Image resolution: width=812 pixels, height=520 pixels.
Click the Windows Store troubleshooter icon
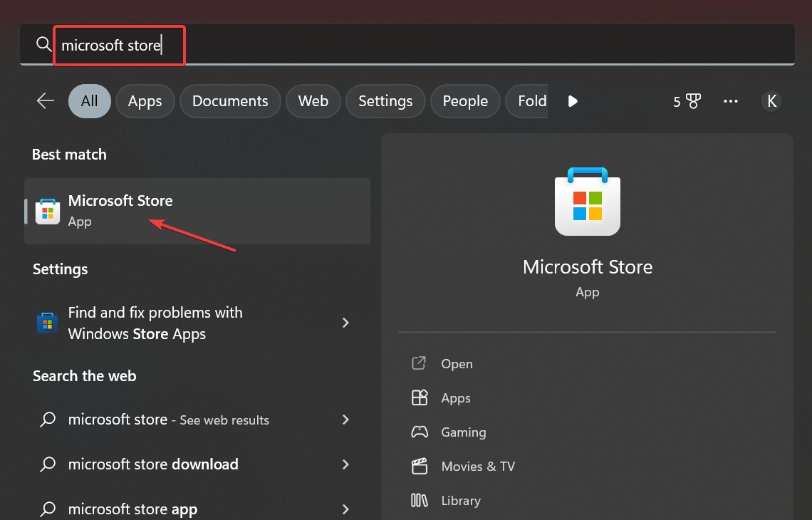click(47, 323)
